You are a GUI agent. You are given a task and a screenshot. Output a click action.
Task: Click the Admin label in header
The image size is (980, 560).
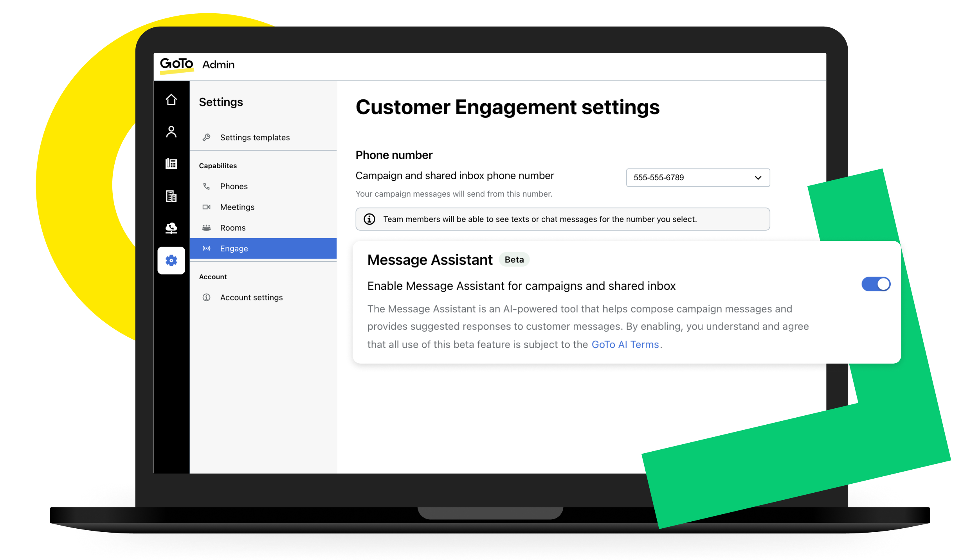[218, 65]
